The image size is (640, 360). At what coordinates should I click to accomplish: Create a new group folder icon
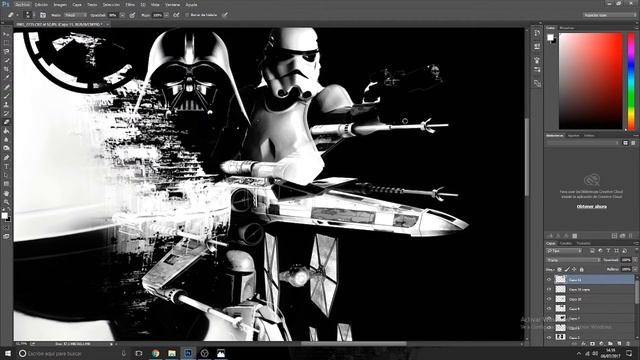(610, 344)
